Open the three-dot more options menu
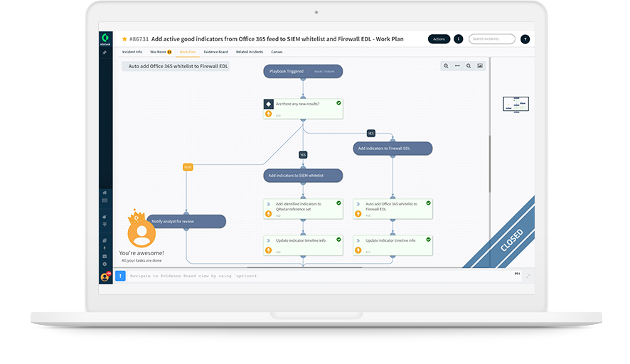Screen dimensions: 630x364 [x=458, y=39]
